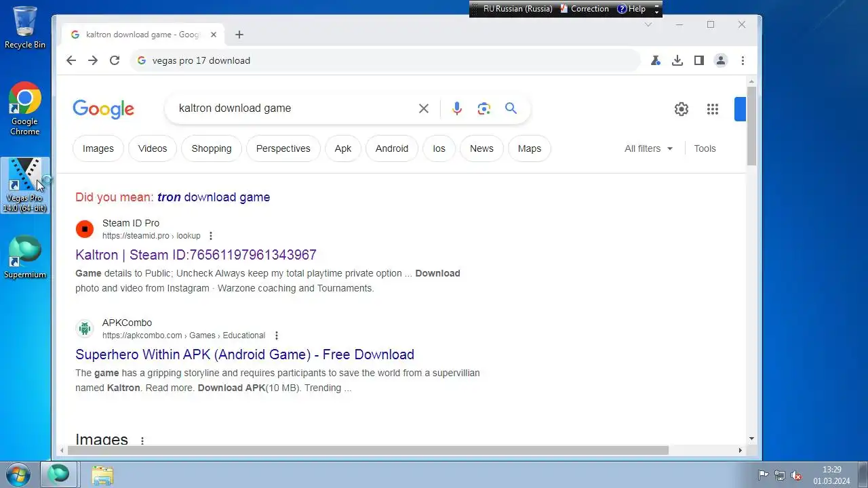Click the network tray icon
This screenshot has height=488, width=868.
pyautogui.click(x=780, y=475)
